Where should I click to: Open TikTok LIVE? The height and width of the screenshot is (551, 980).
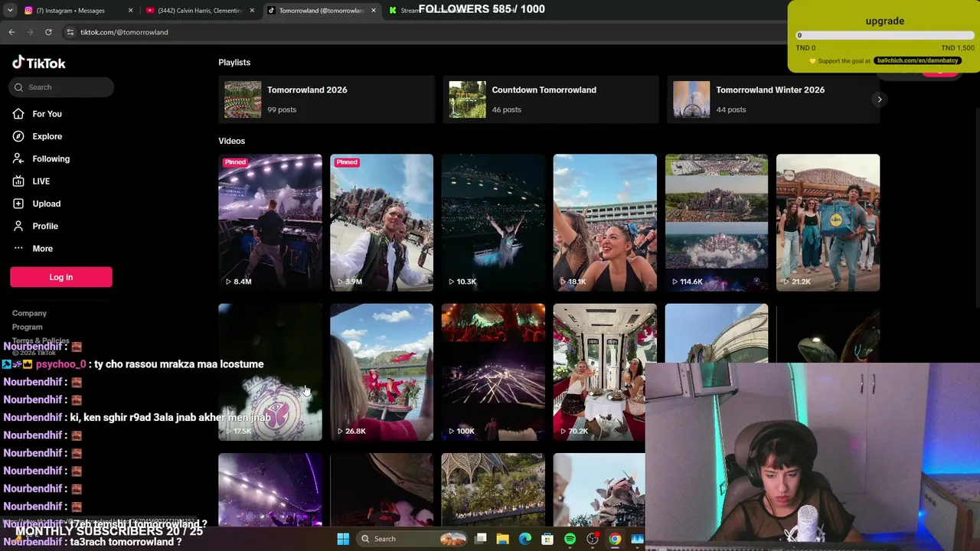coord(41,181)
